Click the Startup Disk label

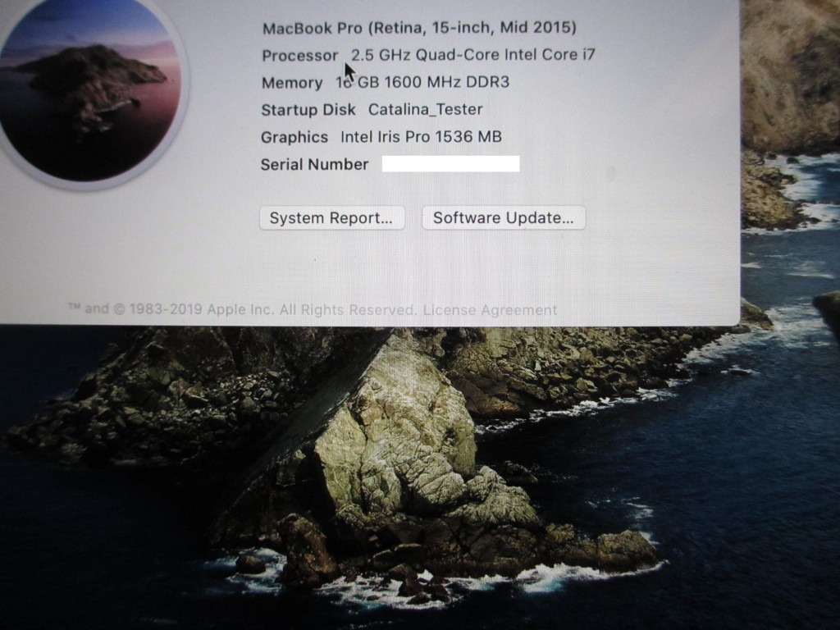click(x=308, y=110)
